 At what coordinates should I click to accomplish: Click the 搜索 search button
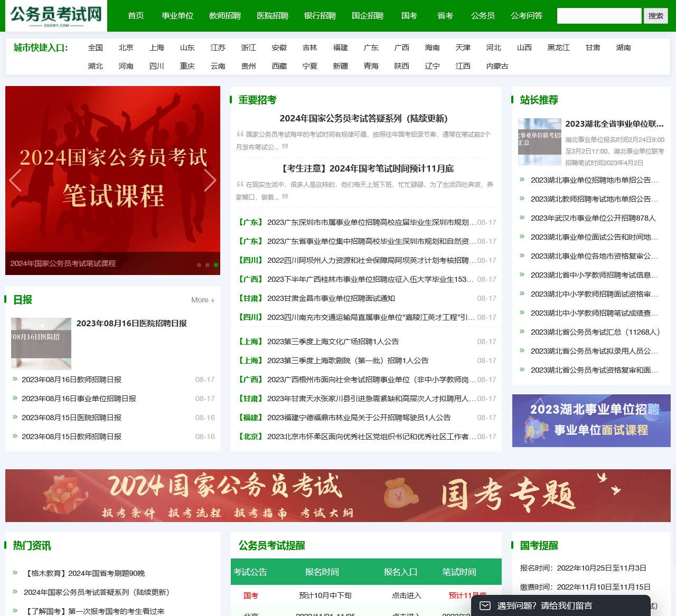coord(655,16)
